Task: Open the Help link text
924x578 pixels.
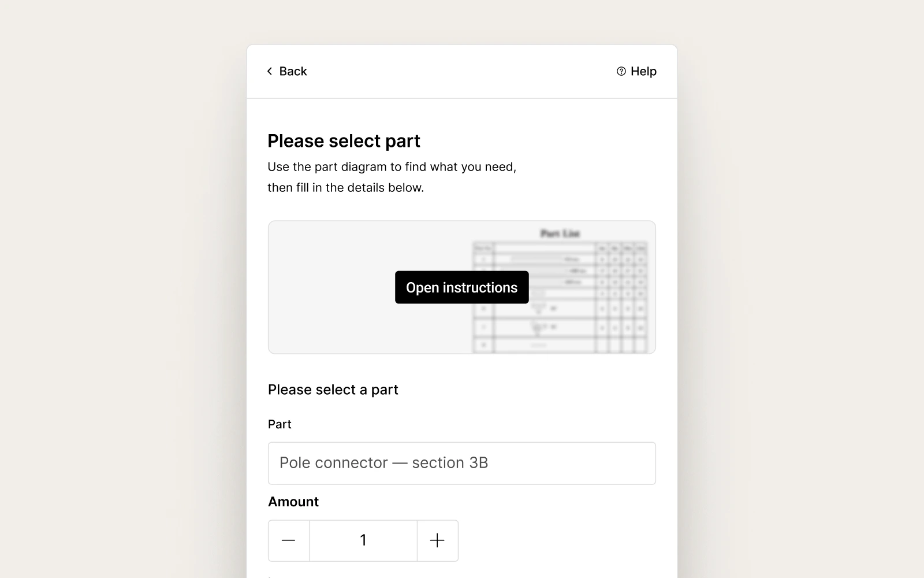Action: pyautogui.click(x=643, y=71)
